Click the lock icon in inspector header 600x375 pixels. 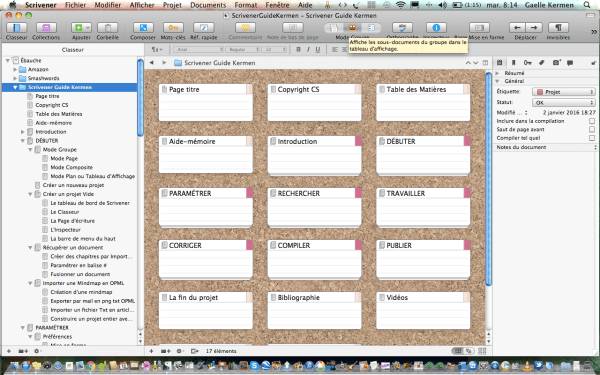click(x=593, y=63)
